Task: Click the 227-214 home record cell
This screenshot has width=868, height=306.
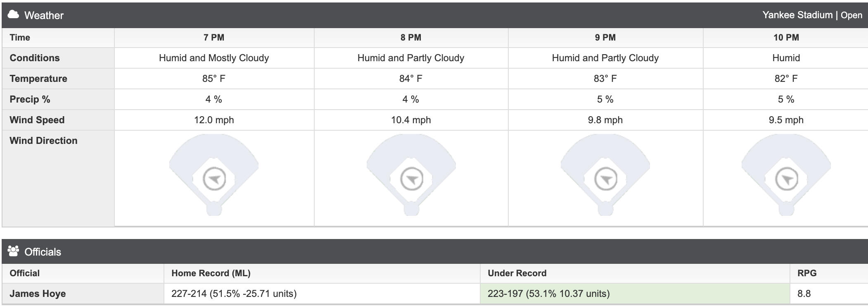Action: (322, 294)
